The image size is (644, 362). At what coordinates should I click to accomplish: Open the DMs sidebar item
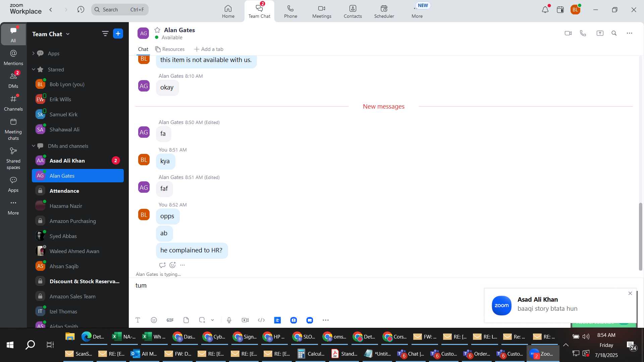[x=13, y=80]
